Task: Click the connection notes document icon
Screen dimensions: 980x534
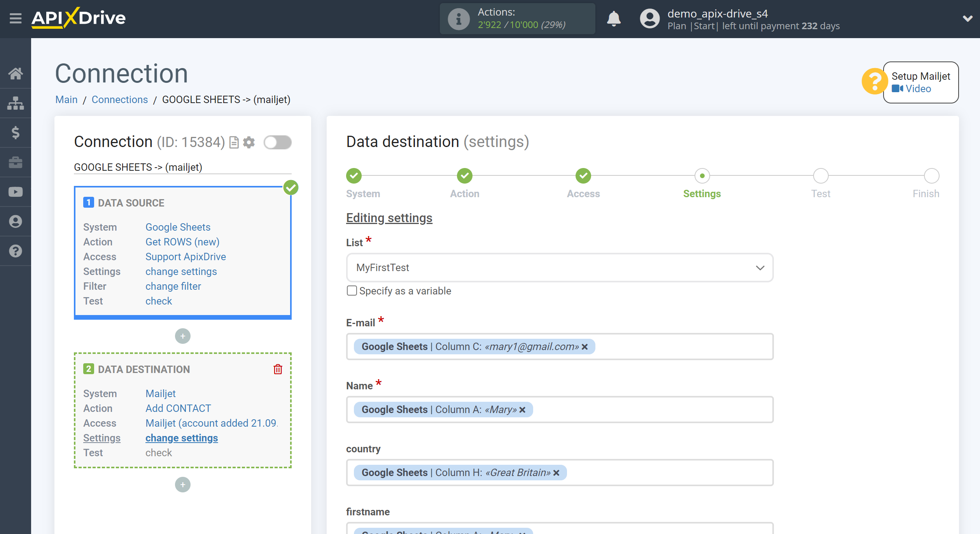Action: [234, 142]
